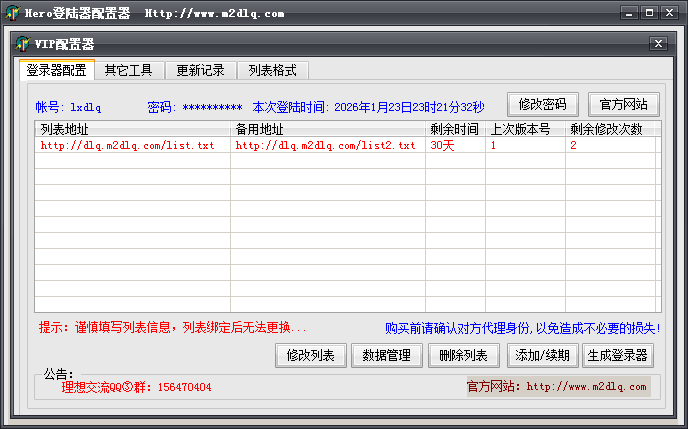This screenshot has width=688, height=429.
Task: Select the 登录器配置 tab
Action: pyautogui.click(x=56, y=70)
